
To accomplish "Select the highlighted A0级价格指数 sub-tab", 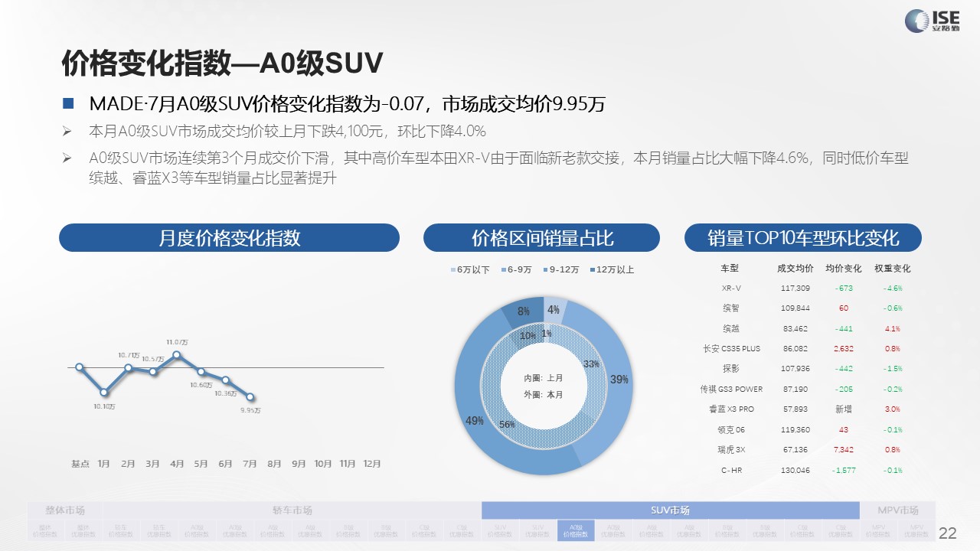I will pyautogui.click(x=575, y=530).
